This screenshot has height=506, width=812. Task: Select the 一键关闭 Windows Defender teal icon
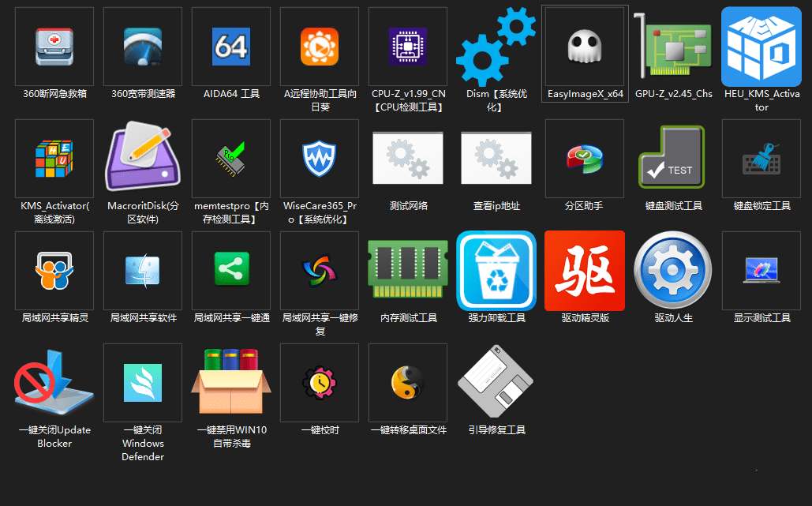[x=143, y=383]
